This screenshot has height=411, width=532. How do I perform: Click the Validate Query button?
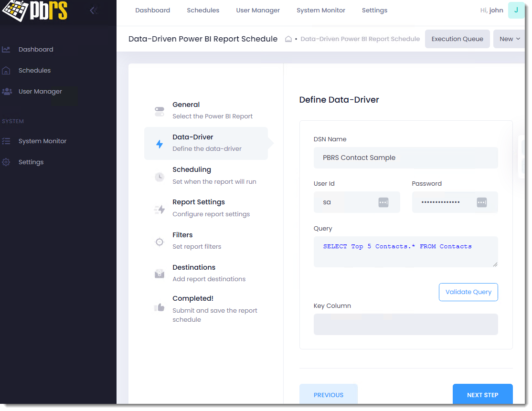tap(468, 292)
